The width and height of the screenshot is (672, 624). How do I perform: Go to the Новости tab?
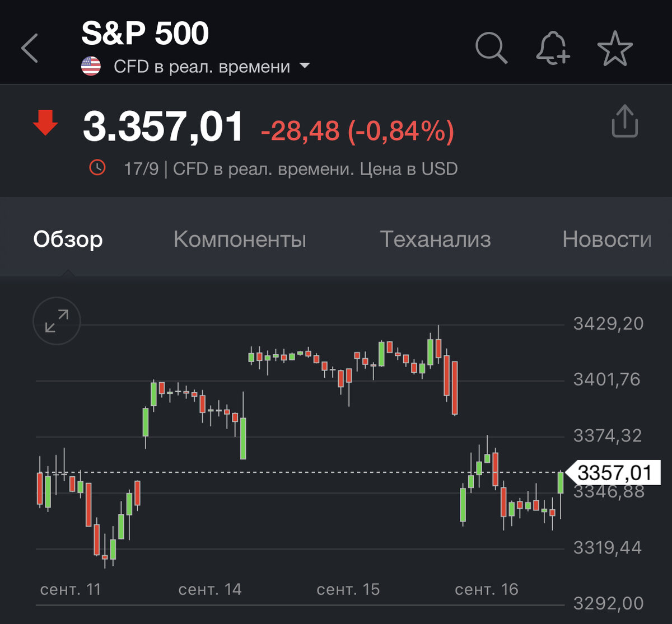(x=606, y=239)
